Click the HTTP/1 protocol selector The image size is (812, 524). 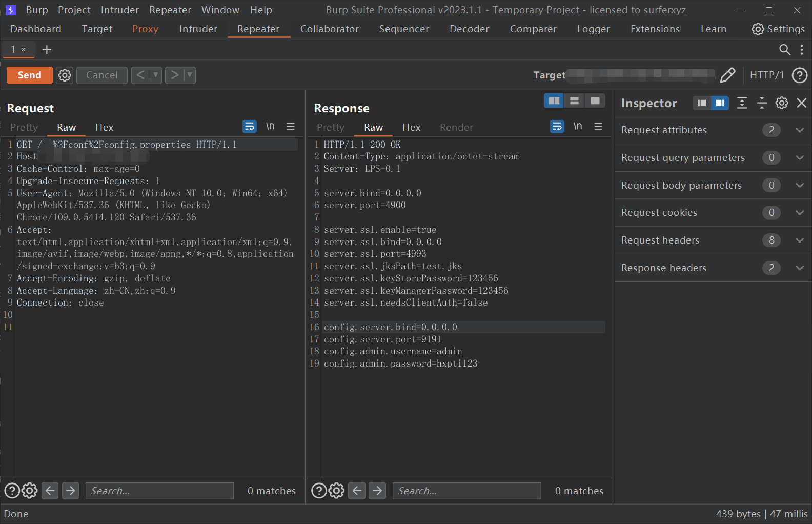click(767, 75)
